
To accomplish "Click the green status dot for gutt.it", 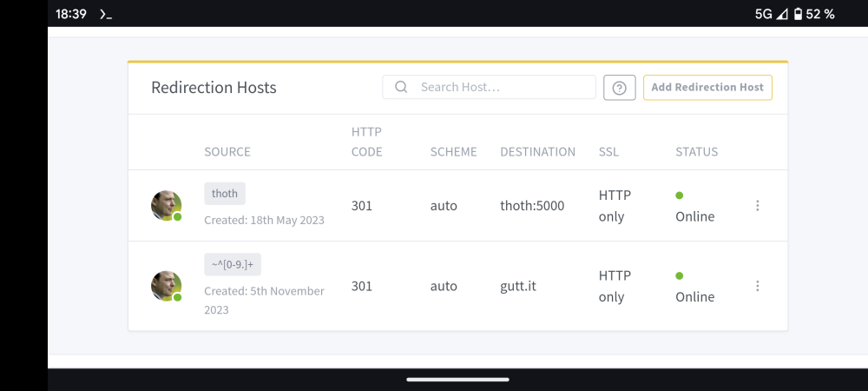I will click(680, 275).
